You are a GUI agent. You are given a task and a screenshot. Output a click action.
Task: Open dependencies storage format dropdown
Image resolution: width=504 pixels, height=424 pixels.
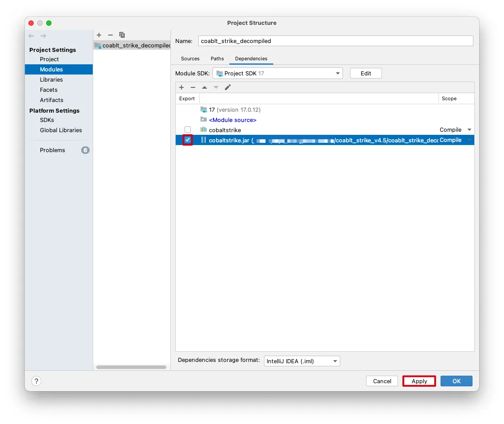302,361
